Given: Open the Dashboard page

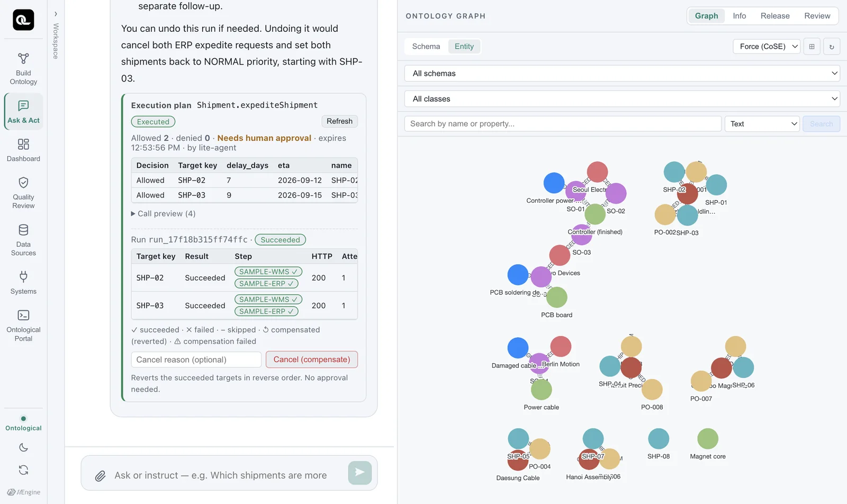Looking at the screenshot, I should tap(23, 150).
